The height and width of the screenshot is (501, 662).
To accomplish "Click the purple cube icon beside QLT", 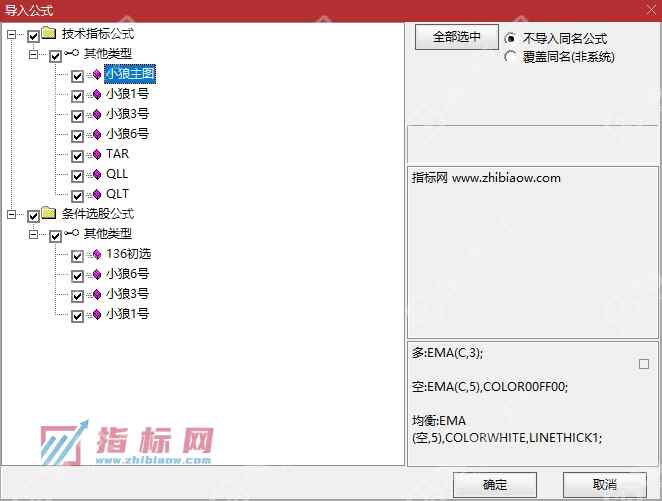I will (97, 194).
